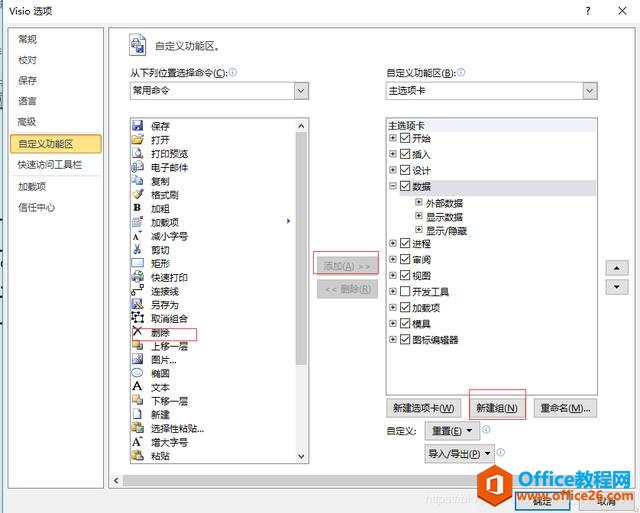
Task: Open the 重置 dropdown button
Action: [452, 431]
